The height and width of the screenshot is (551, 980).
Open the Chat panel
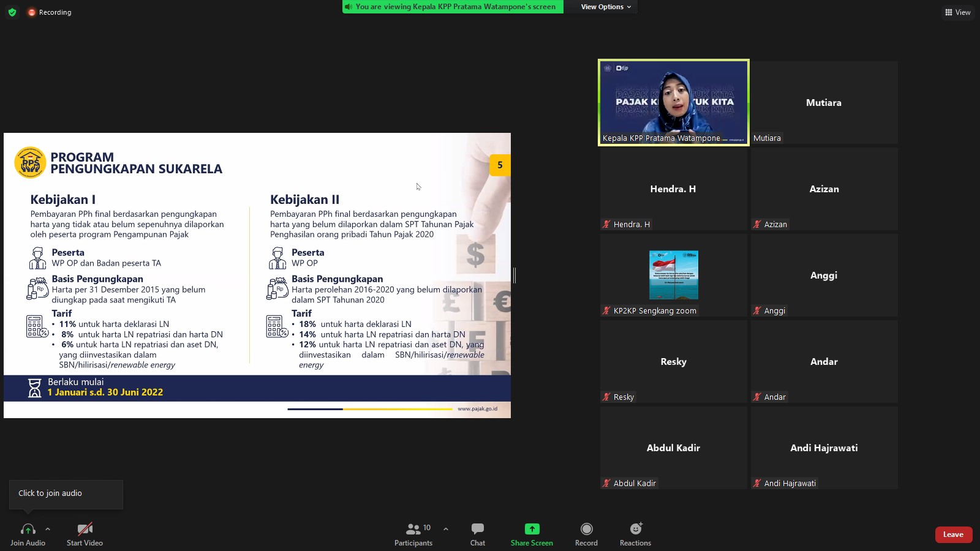coord(478,534)
